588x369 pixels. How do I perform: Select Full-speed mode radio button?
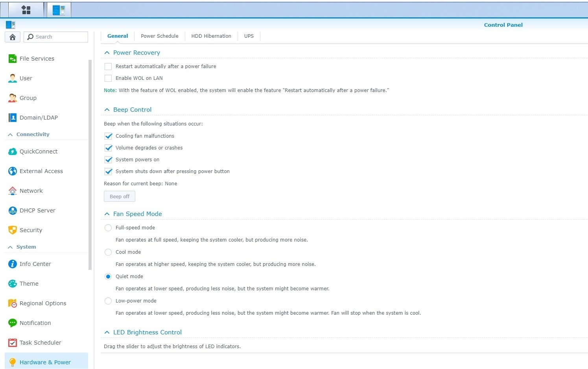point(108,228)
